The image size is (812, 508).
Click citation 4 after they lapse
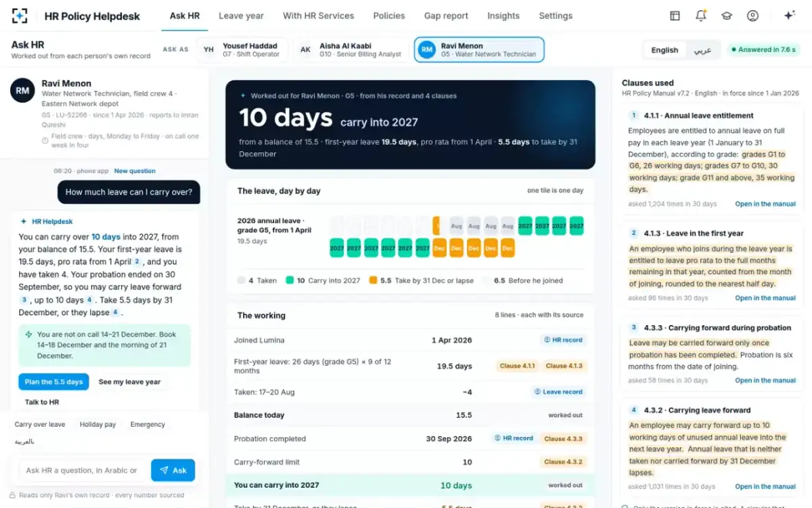[x=115, y=312]
